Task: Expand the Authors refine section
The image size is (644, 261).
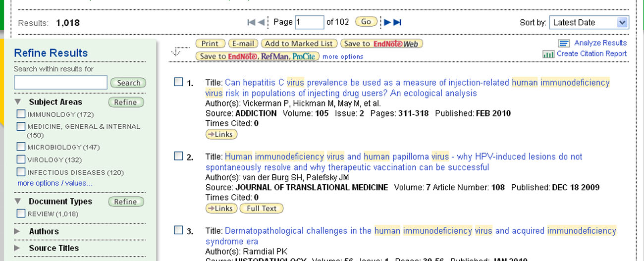Action: (x=17, y=231)
